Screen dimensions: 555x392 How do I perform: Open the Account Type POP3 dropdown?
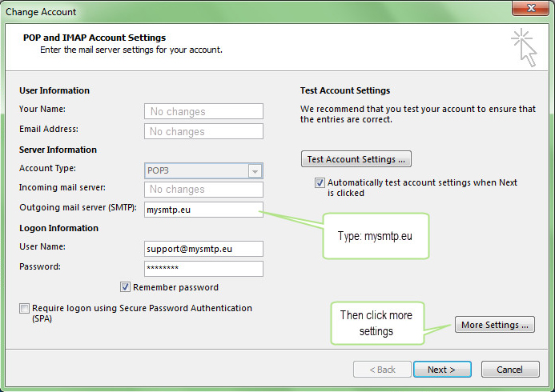pos(255,170)
